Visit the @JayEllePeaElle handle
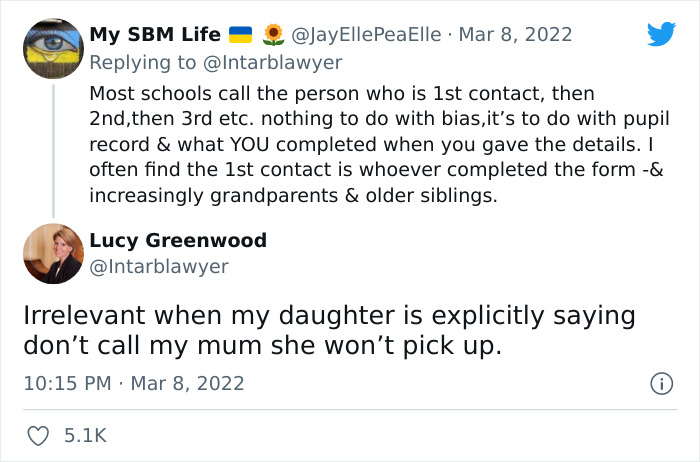Viewport: 700px width, 462px height. click(365, 35)
